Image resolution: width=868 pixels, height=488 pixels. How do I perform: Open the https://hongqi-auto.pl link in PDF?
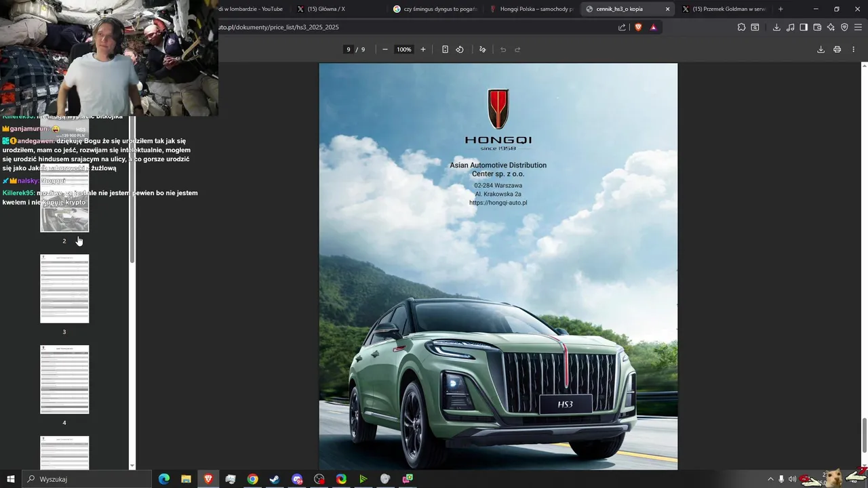(498, 203)
